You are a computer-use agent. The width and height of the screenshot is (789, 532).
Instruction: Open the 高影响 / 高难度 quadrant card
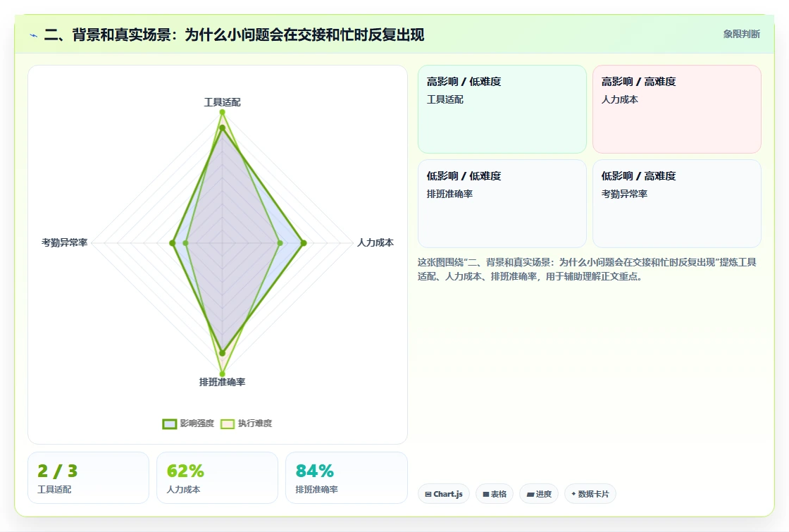tap(677, 109)
